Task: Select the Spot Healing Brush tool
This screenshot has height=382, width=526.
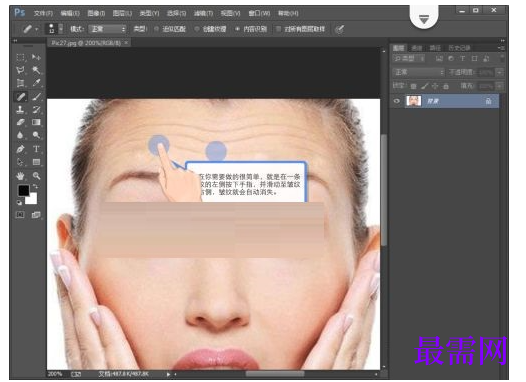Action: click(20, 97)
